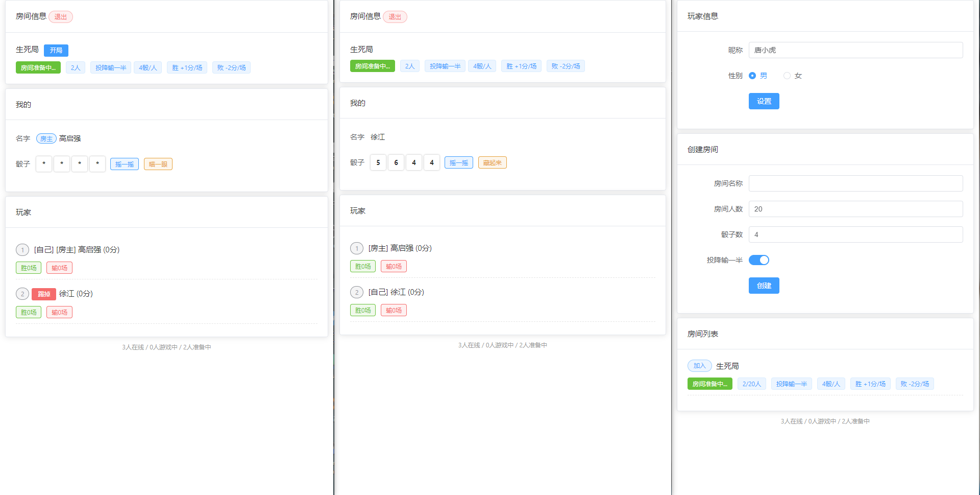Click the 2/20人 tag in room list

click(751, 384)
